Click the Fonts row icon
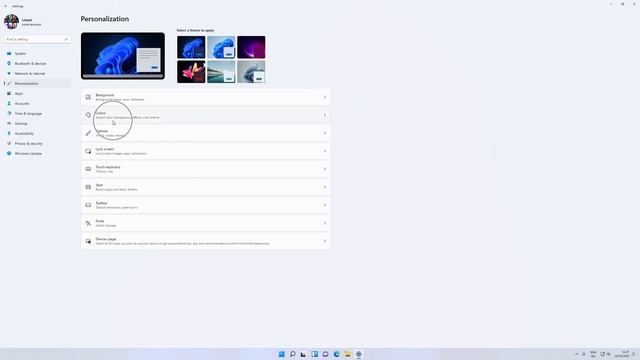 pos(88,223)
